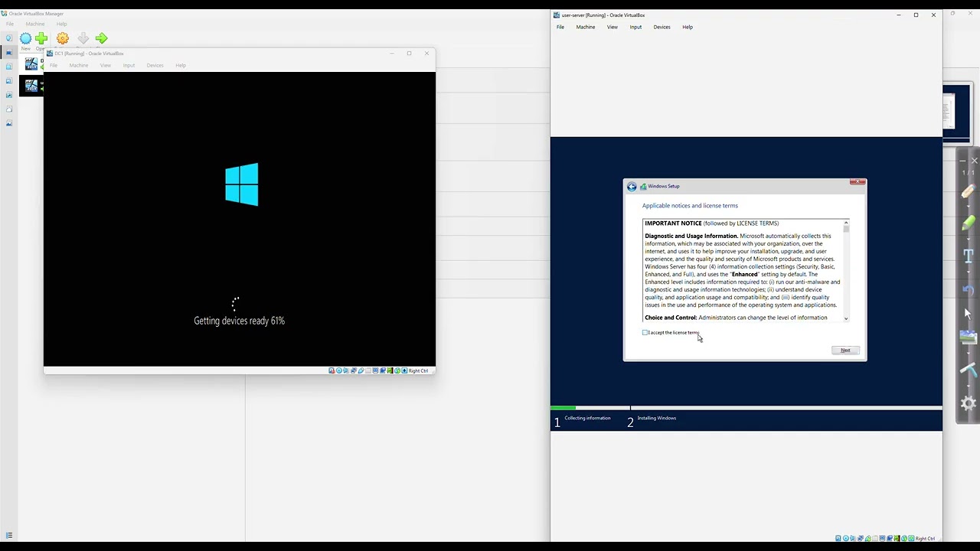Open Input menu in user-server window
Viewport: 980px width, 551px height.
point(635,27)
